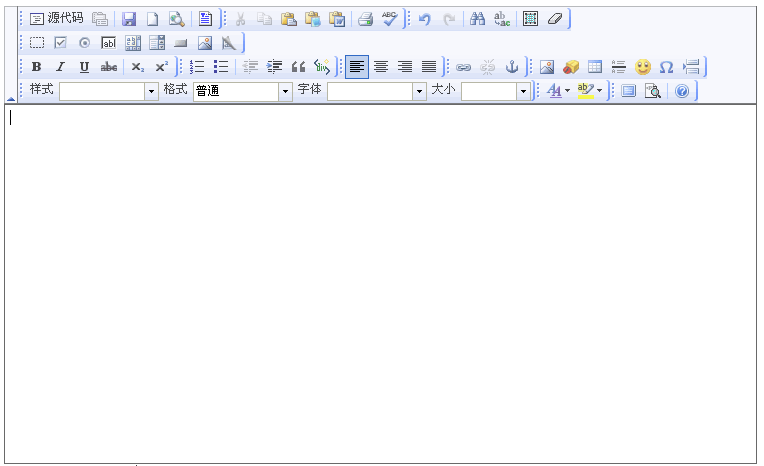Redo the last action
This screenshot has height=466, width=764.
[449, 19]
